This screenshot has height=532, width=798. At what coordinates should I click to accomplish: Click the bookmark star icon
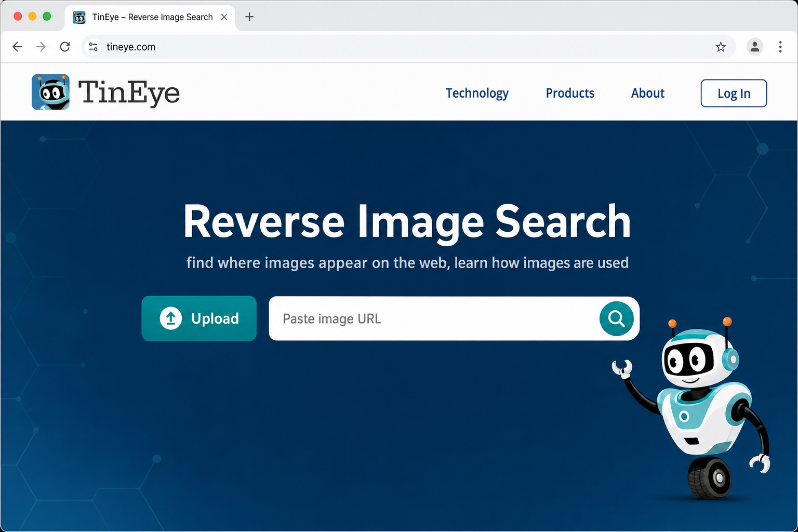click(x=721, y=46)
